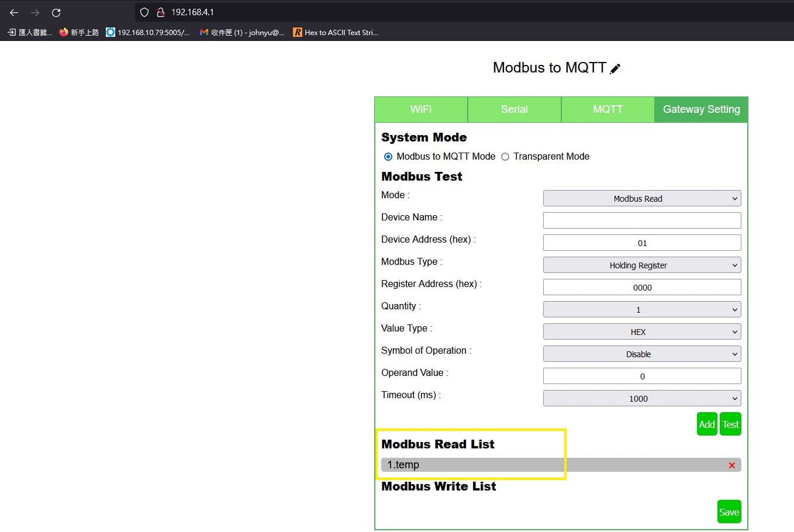Delete the 1.temp entry with red X

pos(731,465)
